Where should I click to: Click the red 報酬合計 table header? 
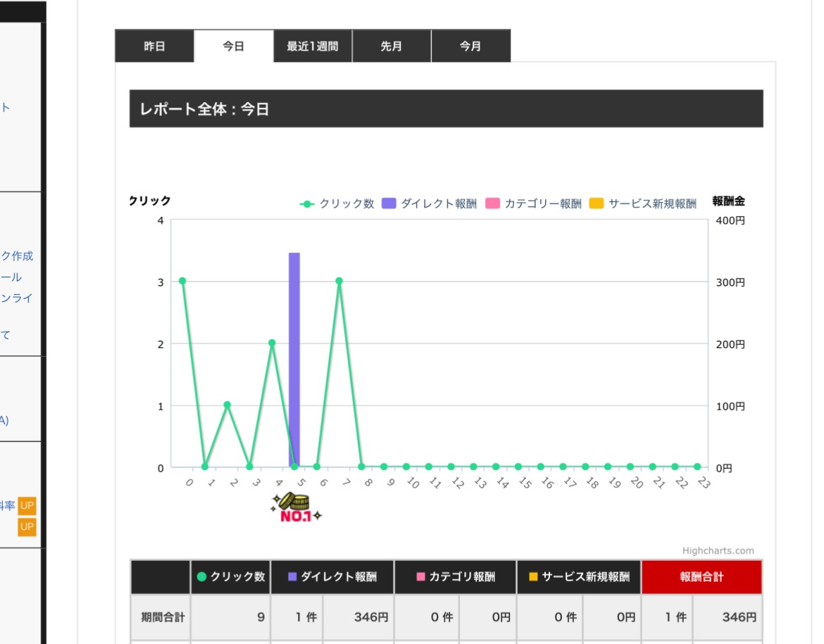[x=701, y=577]
